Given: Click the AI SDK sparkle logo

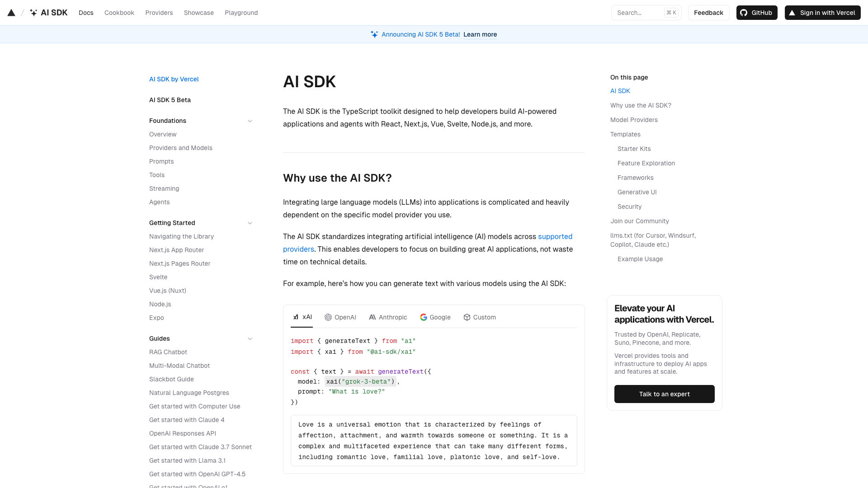Looking at the screenshot, I should coord(33,13).
